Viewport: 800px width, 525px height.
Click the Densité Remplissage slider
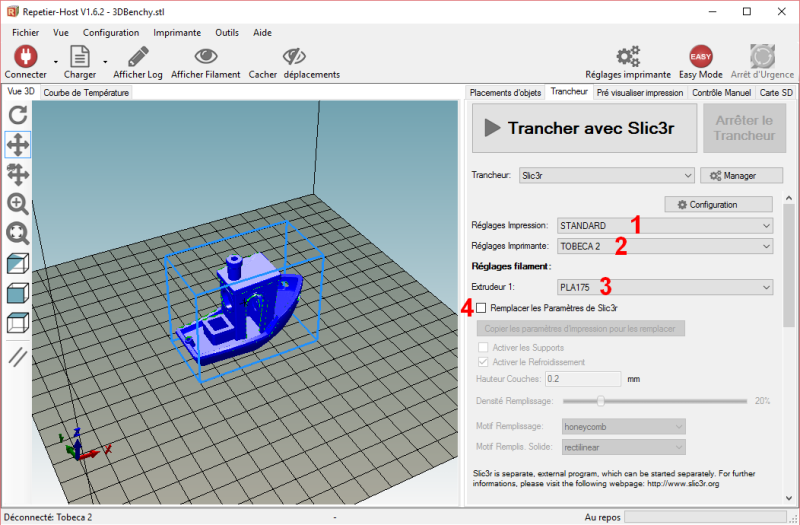600,400
